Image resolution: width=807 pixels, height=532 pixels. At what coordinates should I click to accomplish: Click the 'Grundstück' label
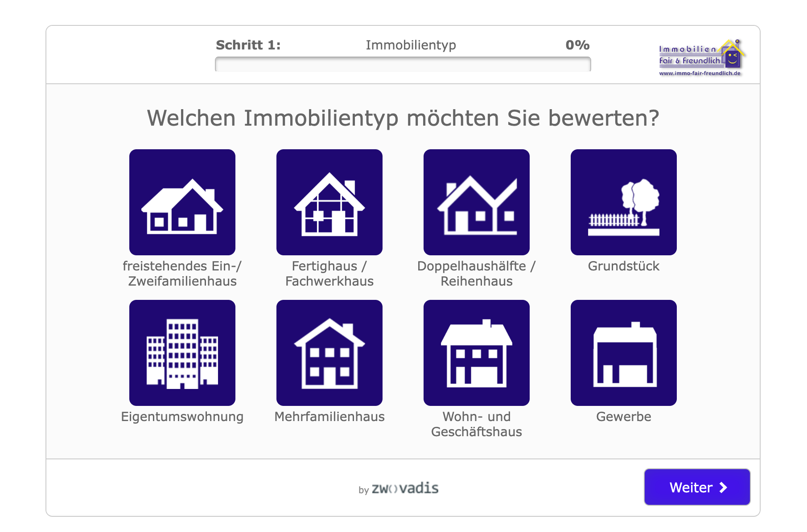[x=624, y=266]
